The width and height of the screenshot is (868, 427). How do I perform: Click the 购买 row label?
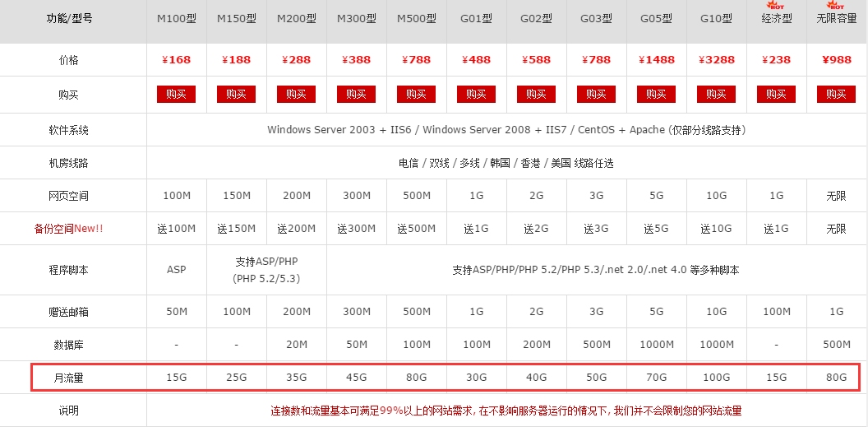[x=69, y=95]
